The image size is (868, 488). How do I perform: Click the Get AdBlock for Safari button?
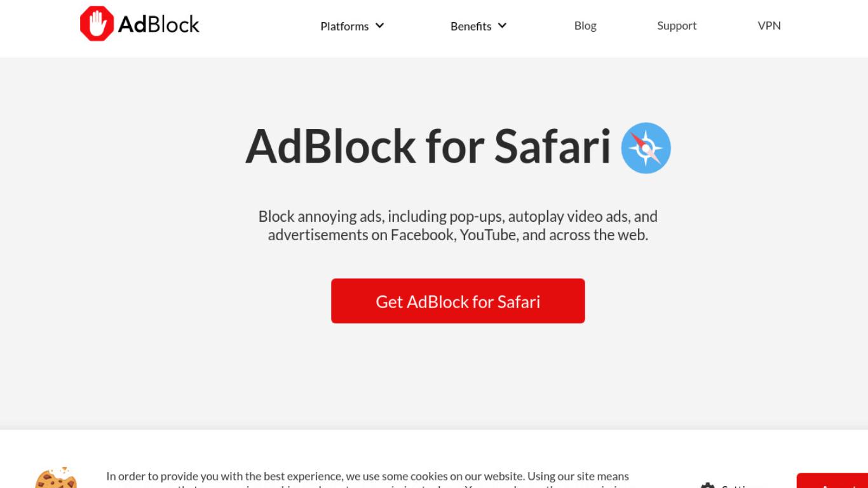click(x=458, y=301)
